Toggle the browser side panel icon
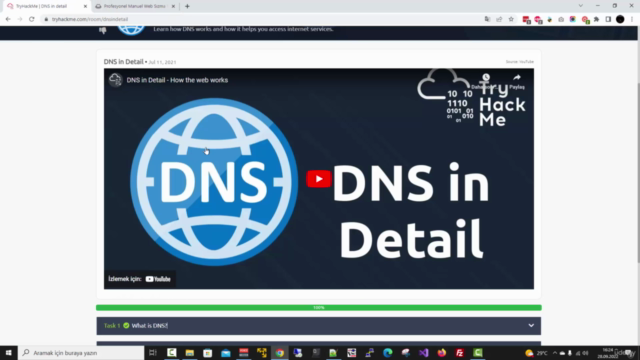The width and height of the screenshot is (640, 360). [608, 19]
